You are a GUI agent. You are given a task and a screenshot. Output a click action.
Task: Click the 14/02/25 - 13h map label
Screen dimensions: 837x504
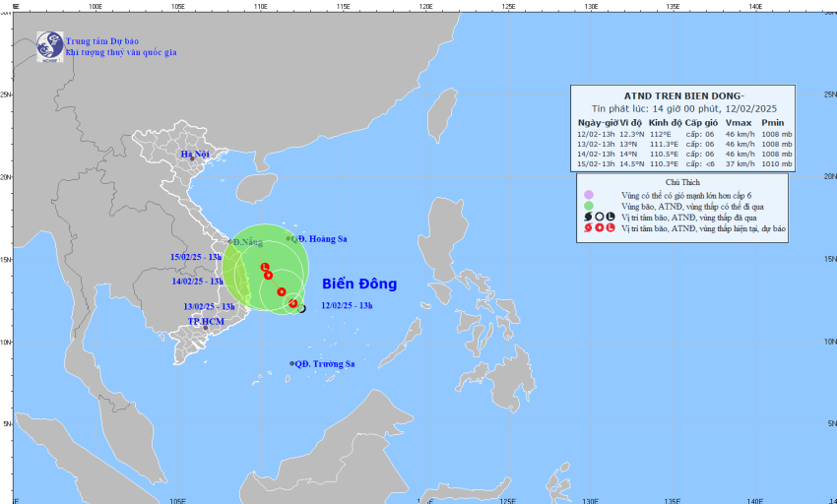[x=198, y=282]
